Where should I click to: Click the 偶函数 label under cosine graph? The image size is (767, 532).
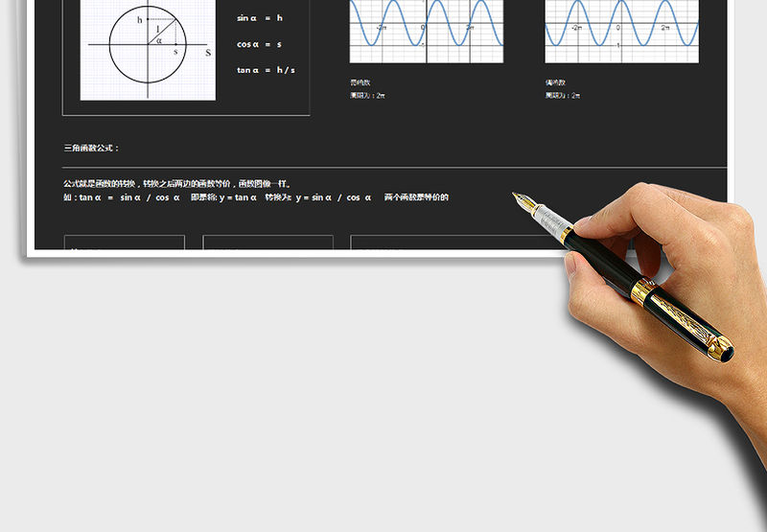click(556, 82)
